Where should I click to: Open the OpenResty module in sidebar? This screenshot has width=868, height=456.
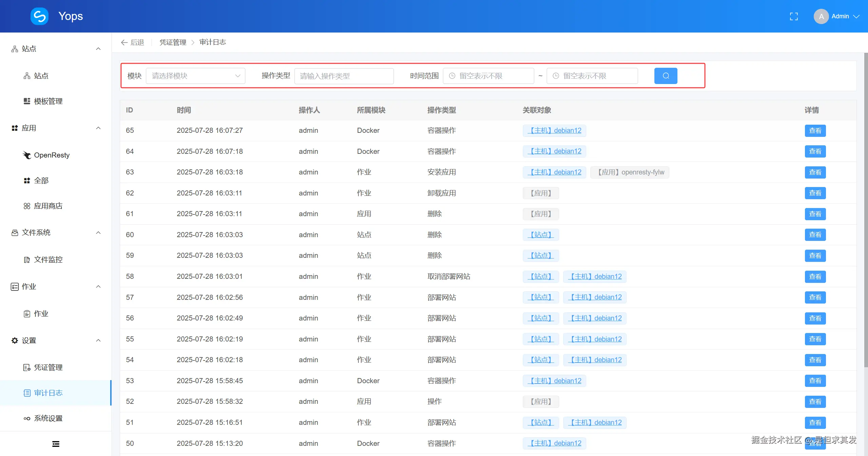pos(52,155)
